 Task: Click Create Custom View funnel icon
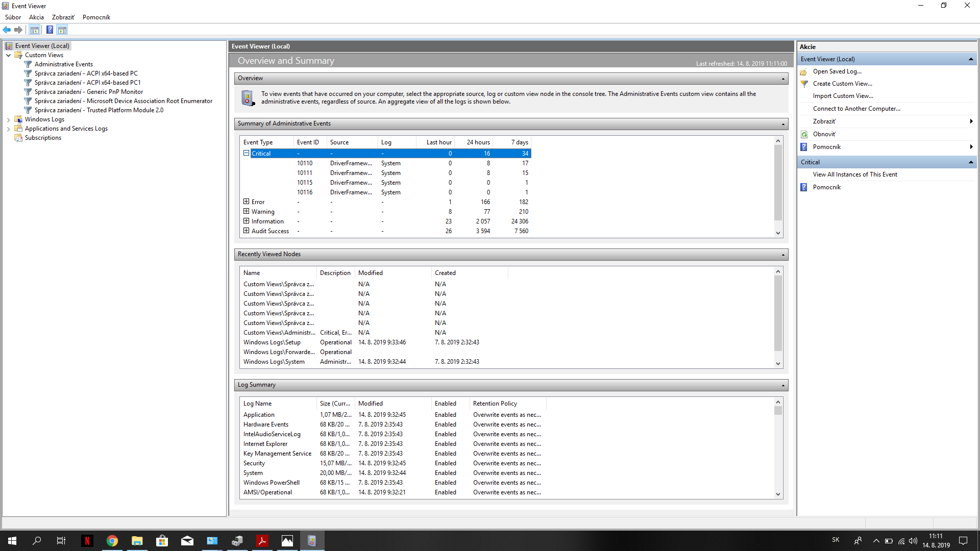point(804,84)
